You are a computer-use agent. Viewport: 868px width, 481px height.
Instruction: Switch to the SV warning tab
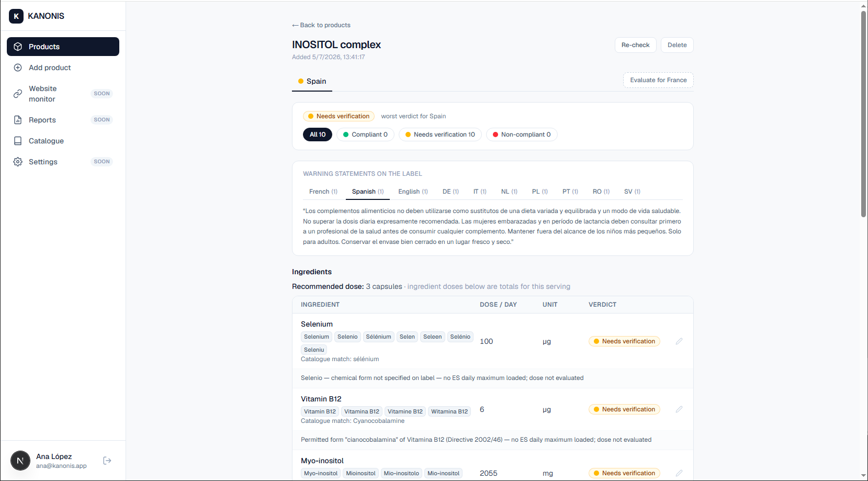[x=632, y=192]
